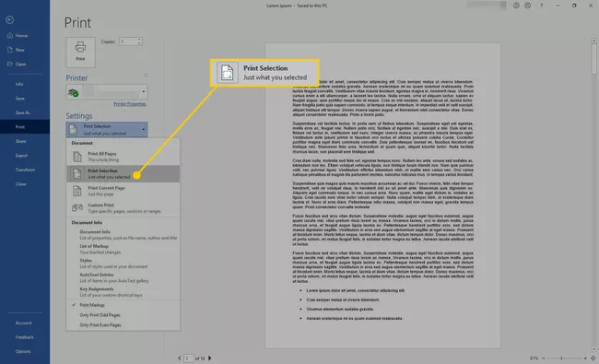
Task: Click the frown feedback icon in title bar
Action: [527, 6]
